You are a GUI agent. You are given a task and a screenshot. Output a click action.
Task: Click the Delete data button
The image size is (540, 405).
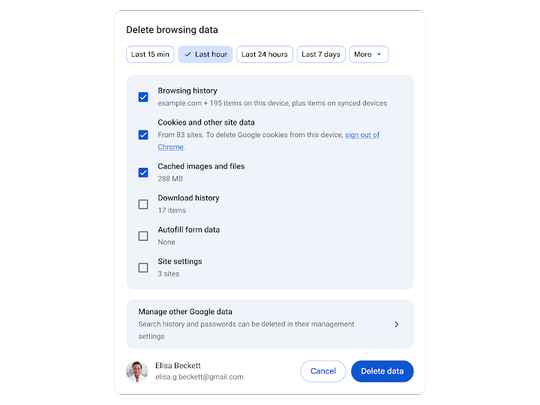click(382, 371)
